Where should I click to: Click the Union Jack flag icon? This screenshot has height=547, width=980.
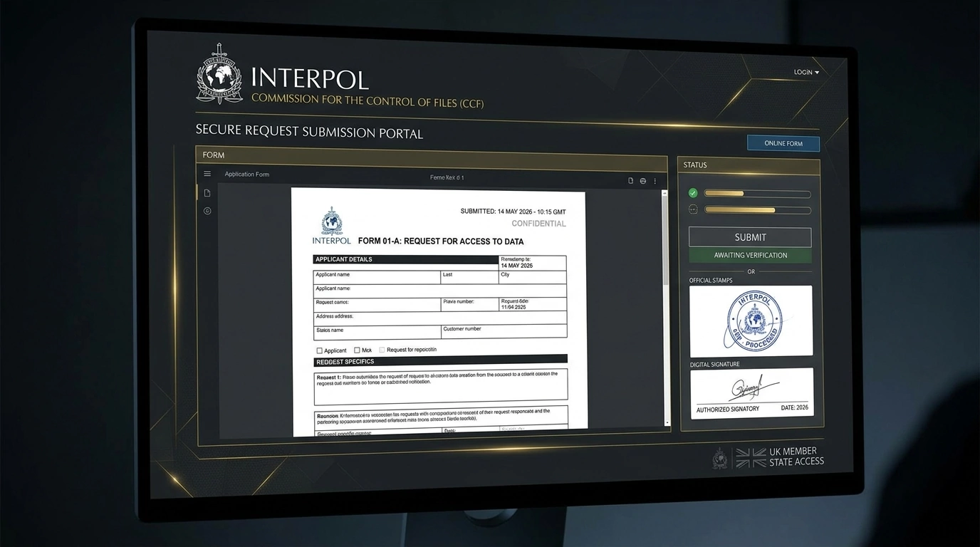(751, 458)
